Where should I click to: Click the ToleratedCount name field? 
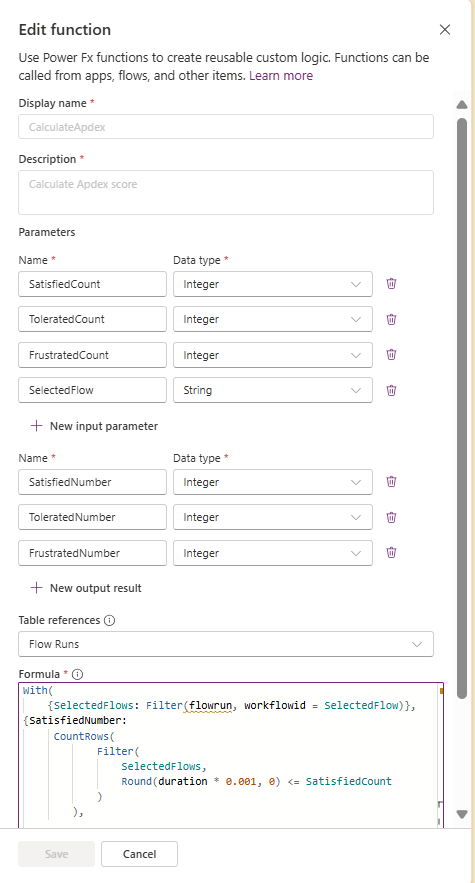[x=92, y=319]
